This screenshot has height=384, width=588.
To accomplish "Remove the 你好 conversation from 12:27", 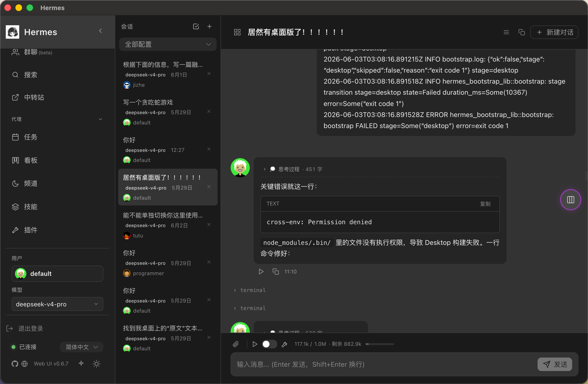I will tap(209, 149).
